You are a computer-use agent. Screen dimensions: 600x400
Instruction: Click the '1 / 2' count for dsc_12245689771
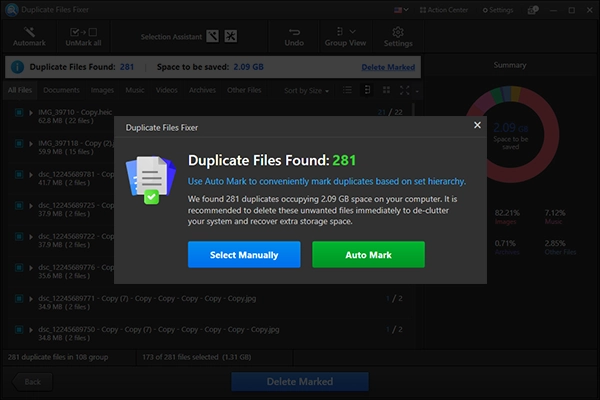(394, 299)
